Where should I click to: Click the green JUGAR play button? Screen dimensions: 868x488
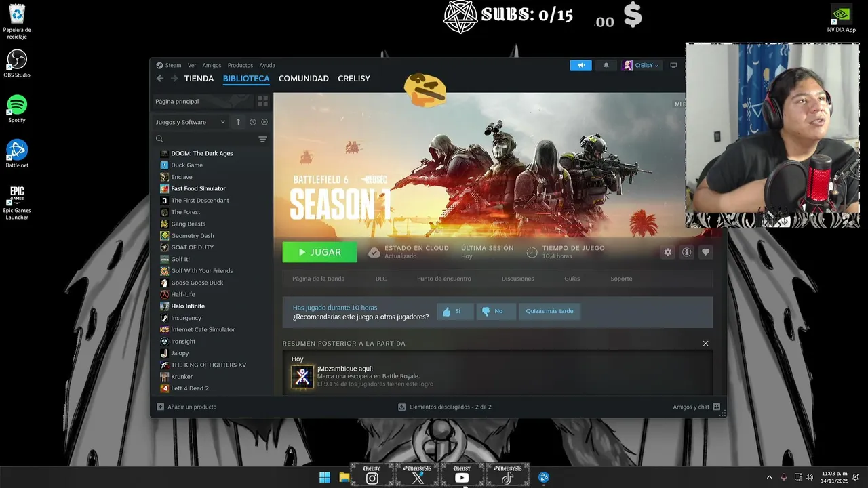click(319, 252)
